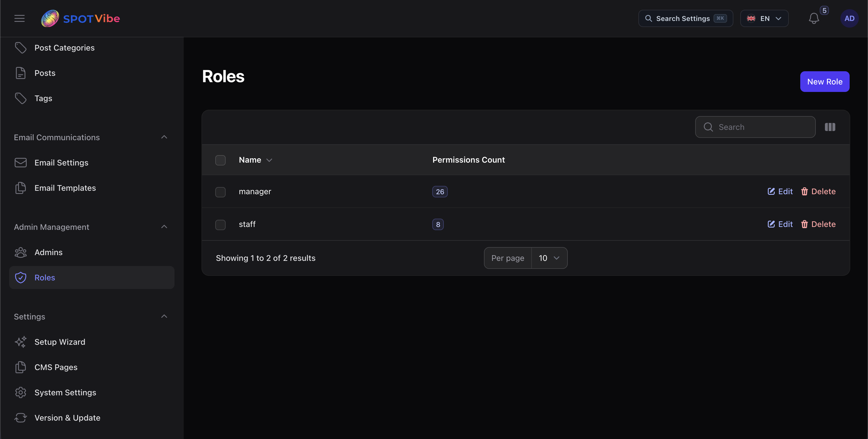Open the hamburger sidebar menu icon
The width and height of the screenshot is (868, 439).
20,19
